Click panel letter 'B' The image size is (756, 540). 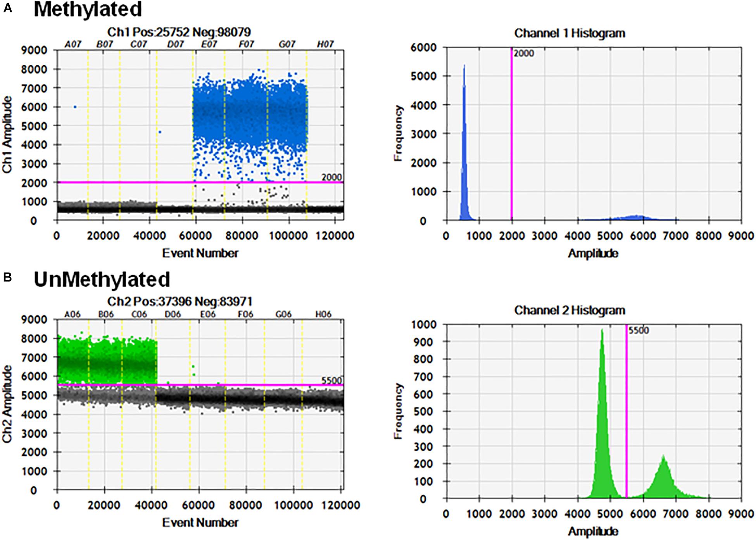7,278
